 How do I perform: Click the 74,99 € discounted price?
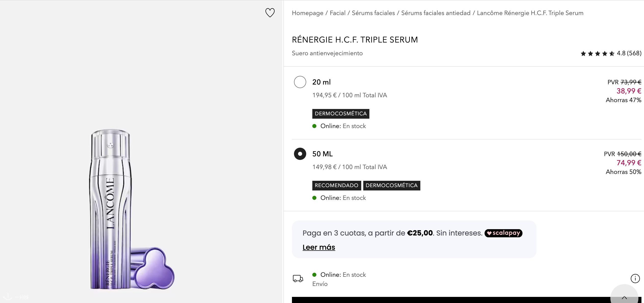[x=629, y=163]
